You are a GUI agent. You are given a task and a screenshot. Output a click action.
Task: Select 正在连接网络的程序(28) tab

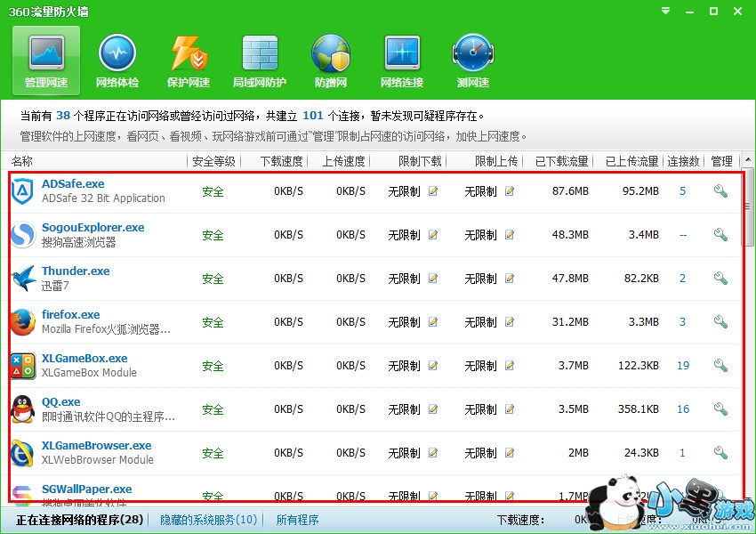pyautogui.click(x=79, y=520)
